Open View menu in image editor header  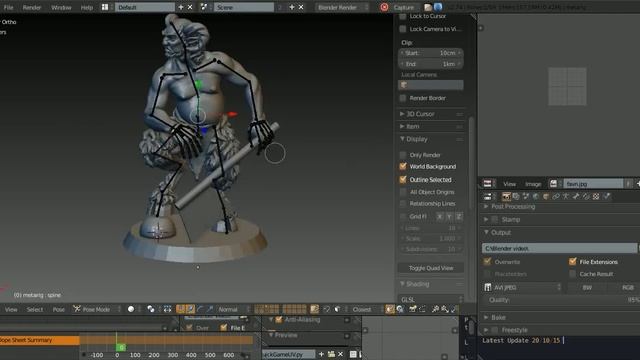[509, 184]
